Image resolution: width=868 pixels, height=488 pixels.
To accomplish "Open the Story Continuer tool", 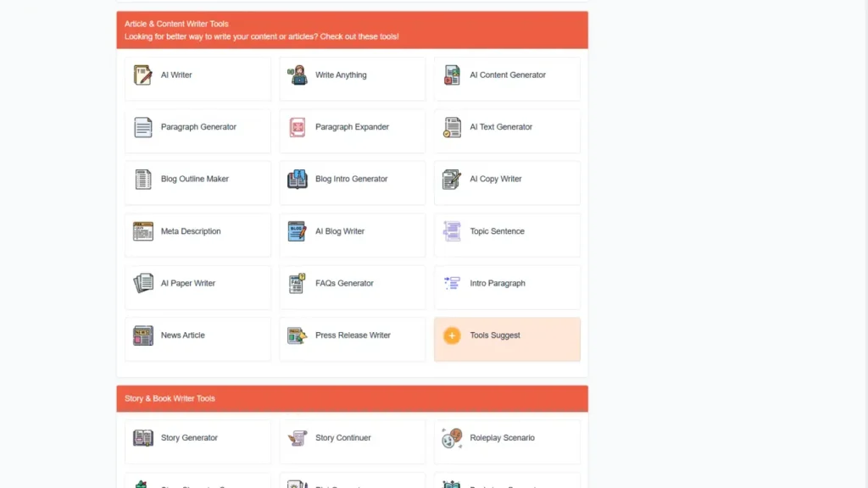I will [352, 441].
